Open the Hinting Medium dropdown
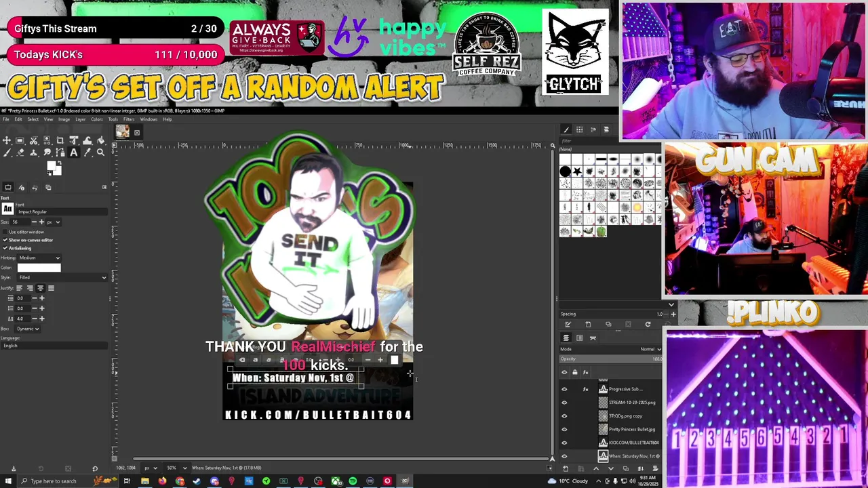The image size is (868, 488). point(39,258)
